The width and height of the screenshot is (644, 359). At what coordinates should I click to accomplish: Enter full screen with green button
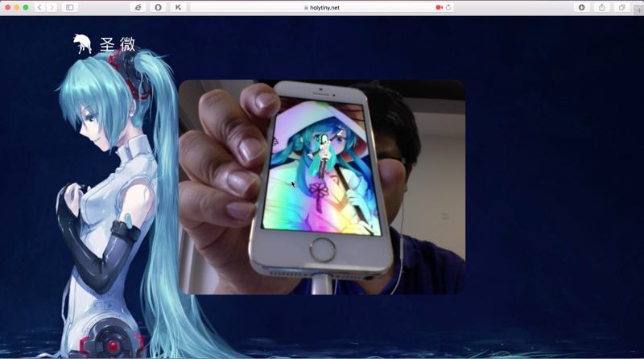[26, 7]
